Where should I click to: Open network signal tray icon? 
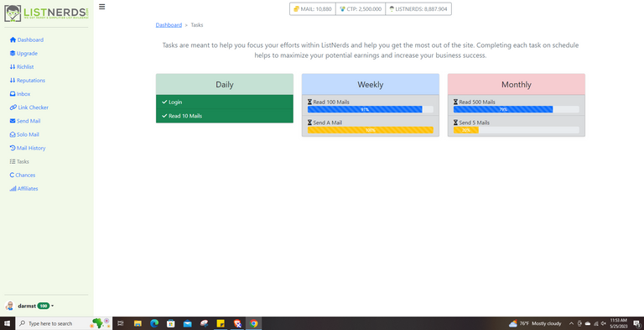(x=595, y=323)
